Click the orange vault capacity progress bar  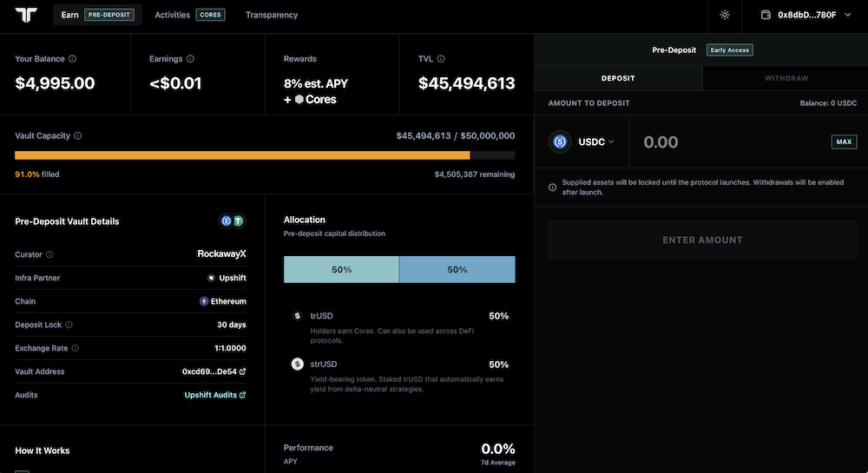pos(242,155)
